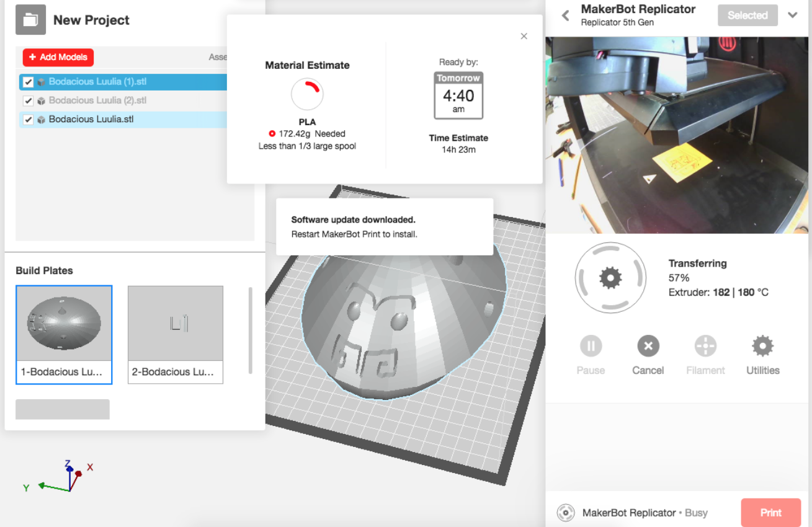Screen dimensions: 812x527
Task: Click the Selected printer button
Action: [x=747, y=15]
